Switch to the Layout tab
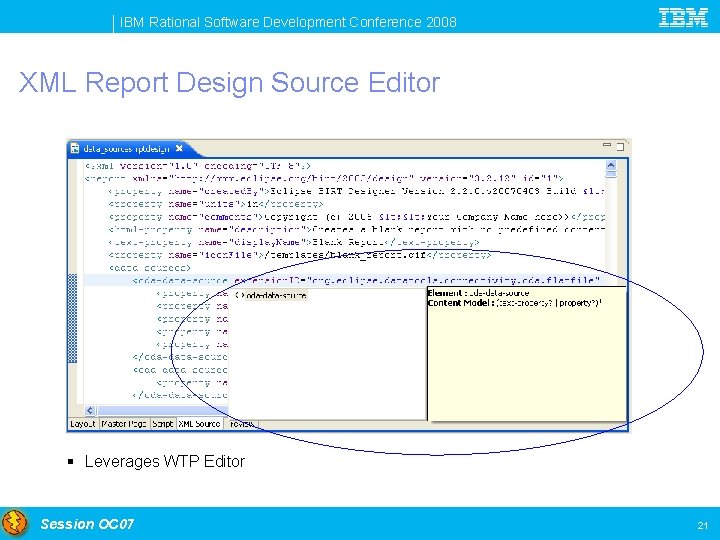 (x=83, y=423)
